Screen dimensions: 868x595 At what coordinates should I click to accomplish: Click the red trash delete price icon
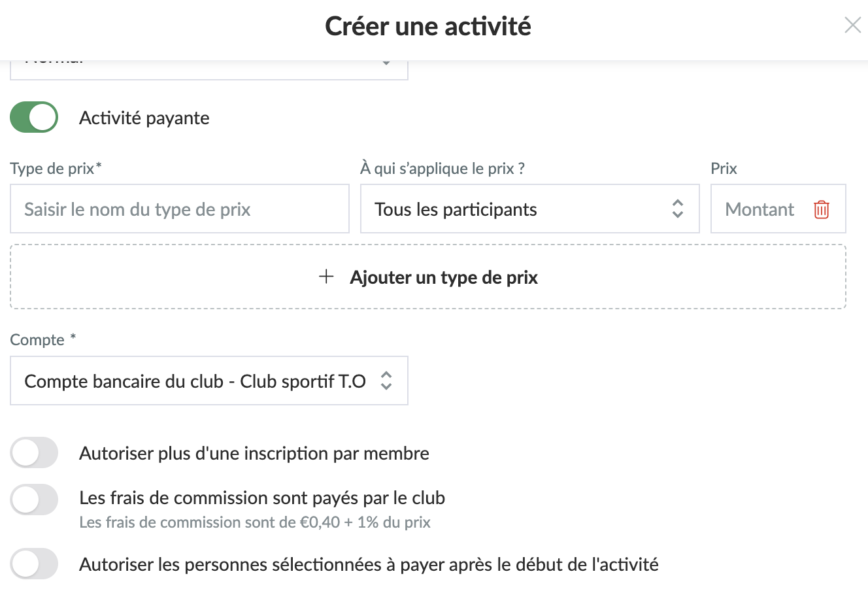coord(821,209)
